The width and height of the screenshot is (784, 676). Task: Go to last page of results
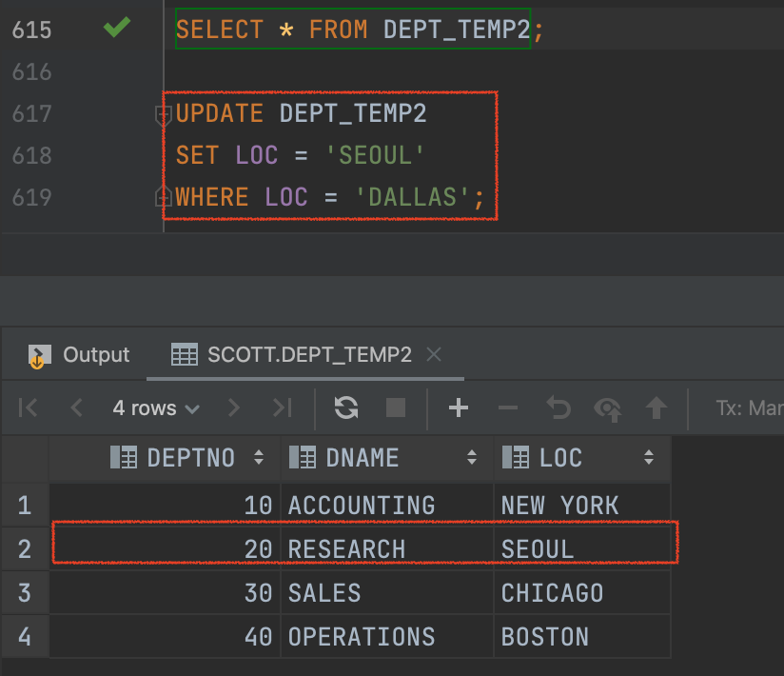click(x=282, y=408)
